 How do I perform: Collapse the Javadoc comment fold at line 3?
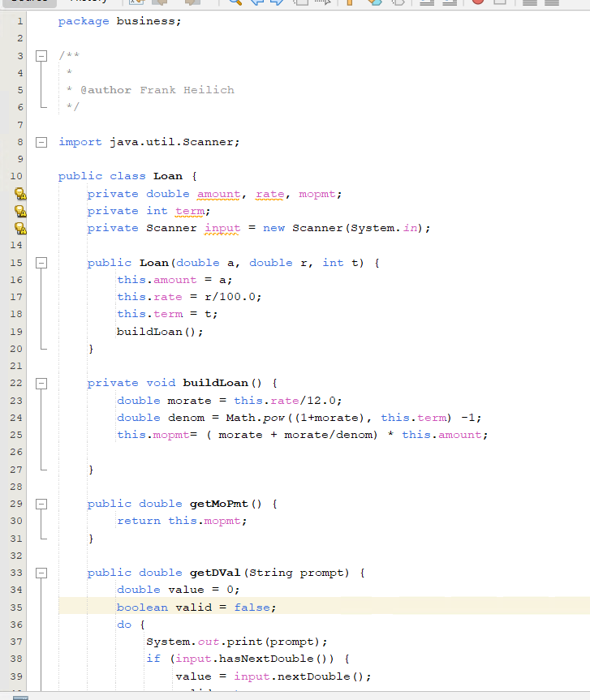pos(41,56)
